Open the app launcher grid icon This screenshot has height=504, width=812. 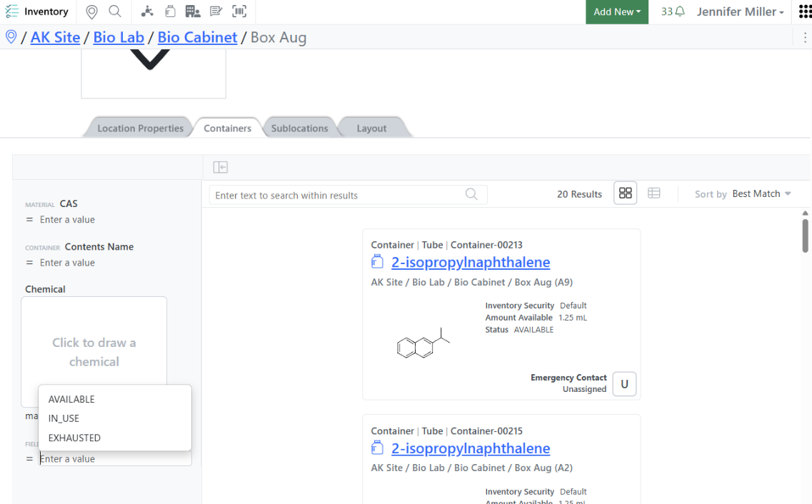(805, 11)
